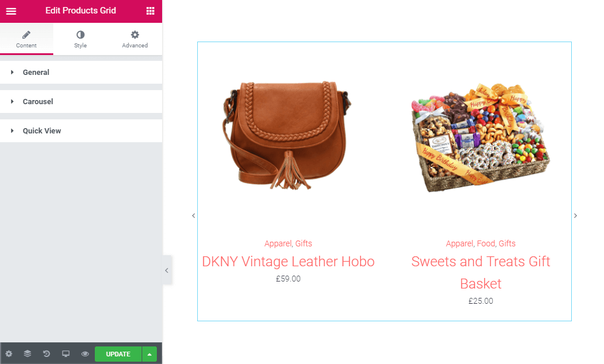The height and width of the screenshot is (364, 604).
Task: Open page settings gear in footer
Action: point(9,353)
